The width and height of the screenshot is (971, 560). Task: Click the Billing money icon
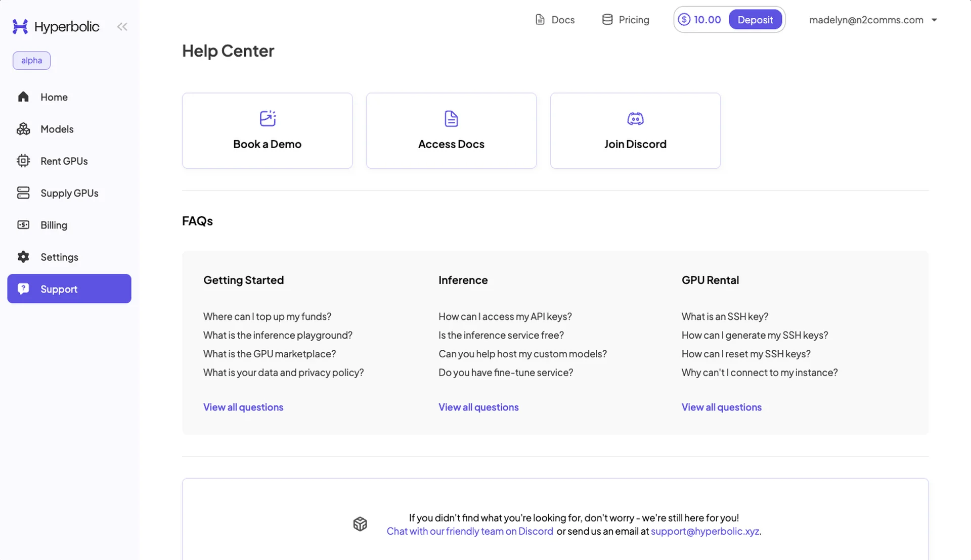[23, 225]
